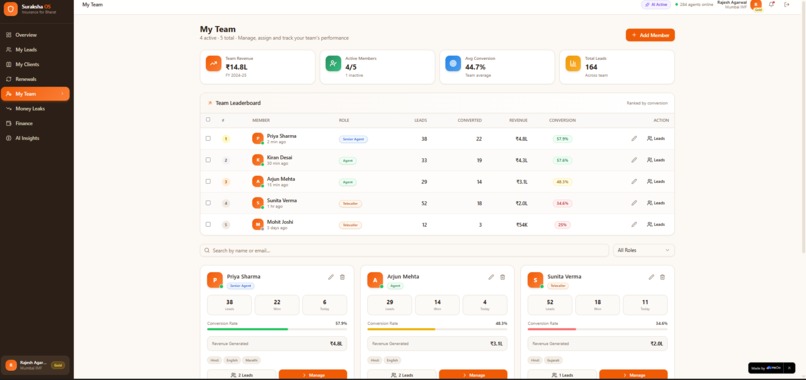Viewport: 806px width, 380px height.
Task: Open the All Roles dropdown
Action: [x=644, y=250]
